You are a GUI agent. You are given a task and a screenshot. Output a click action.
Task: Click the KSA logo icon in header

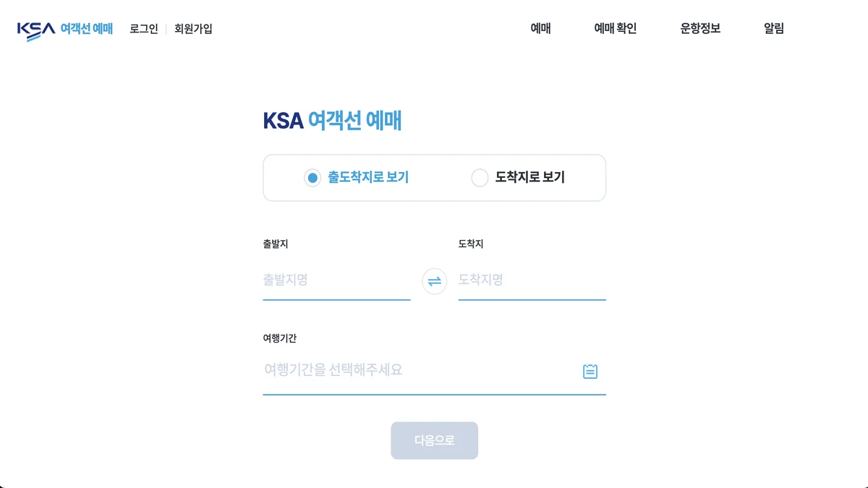point(36,30)
